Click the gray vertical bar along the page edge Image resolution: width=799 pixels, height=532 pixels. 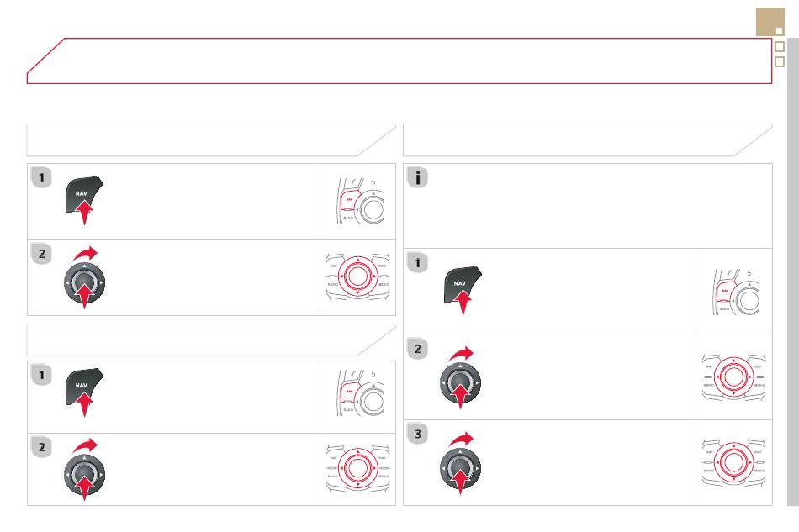point(793,271)
